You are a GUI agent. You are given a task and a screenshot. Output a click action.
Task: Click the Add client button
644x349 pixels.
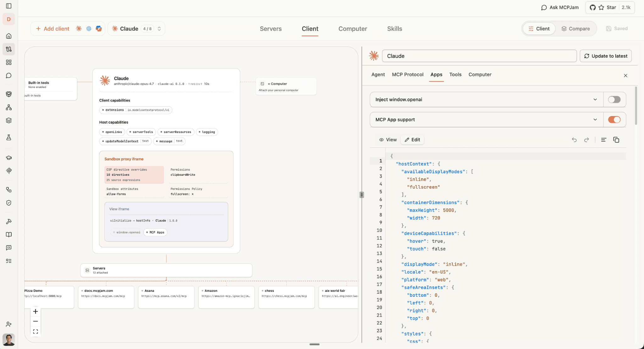[53, 29]
